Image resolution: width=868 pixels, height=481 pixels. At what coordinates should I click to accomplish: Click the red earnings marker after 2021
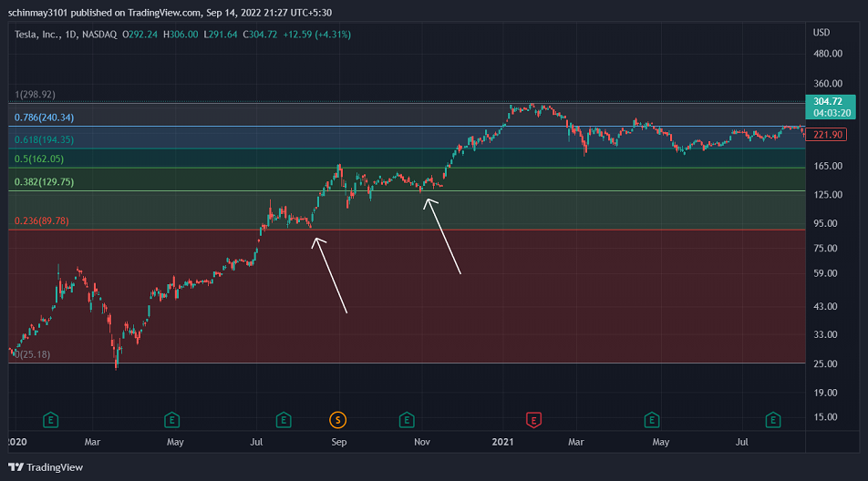pyautogui.click(x=533, y=420)
